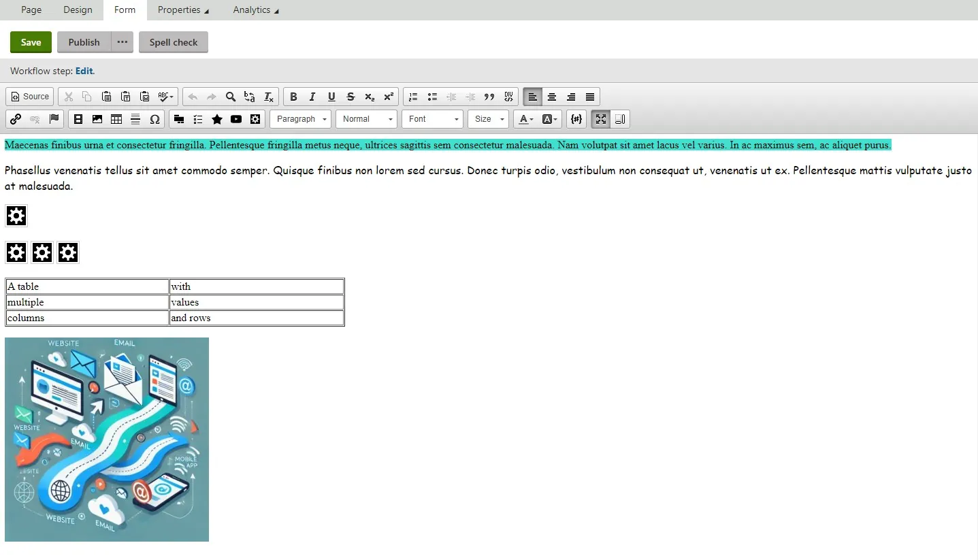
Task: Click the Increase Indent icon
Action: click(470, 97)
